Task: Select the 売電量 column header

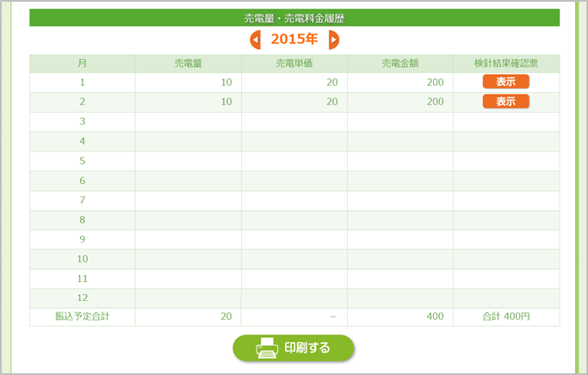Action: coord(188,64)
